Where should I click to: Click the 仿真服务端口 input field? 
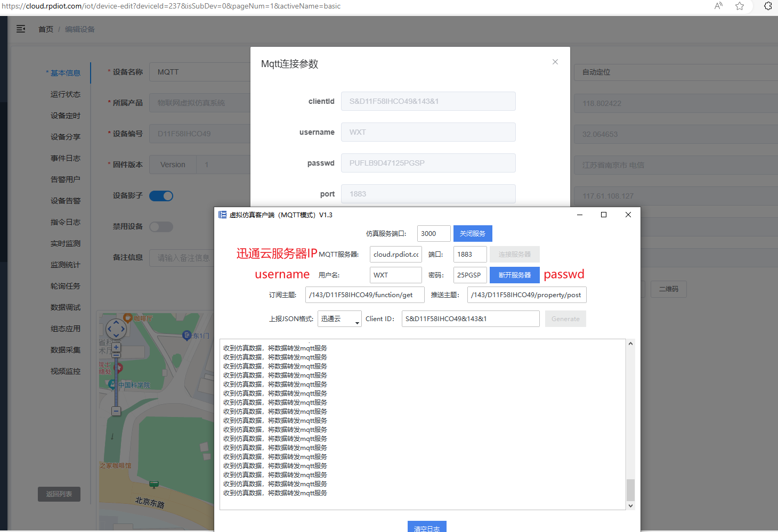[x=433, y=234]
